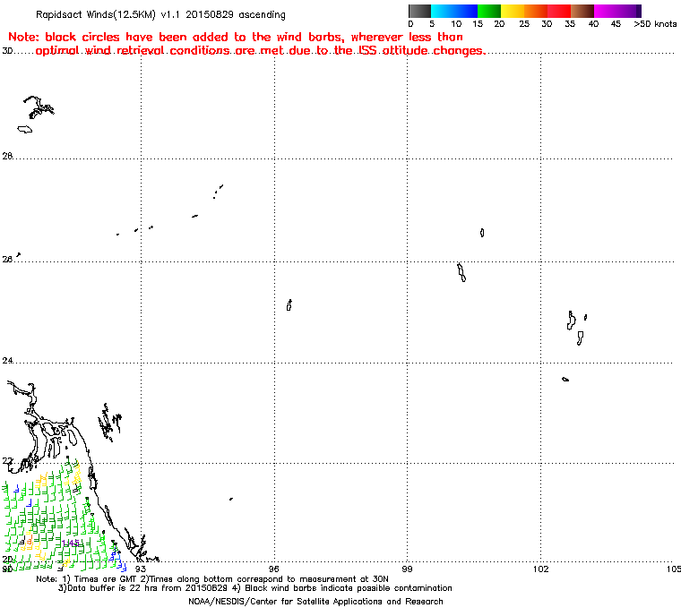Image resolution: width=681 pixels, height=616 pixels.
Task: Click the cyan-to-blue 5-15 knots color segment
Action: click(x=454, y=11)
